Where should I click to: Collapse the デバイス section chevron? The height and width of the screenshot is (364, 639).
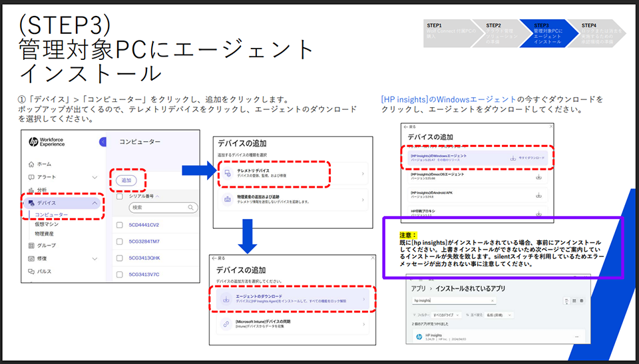[x=95, y=203]
